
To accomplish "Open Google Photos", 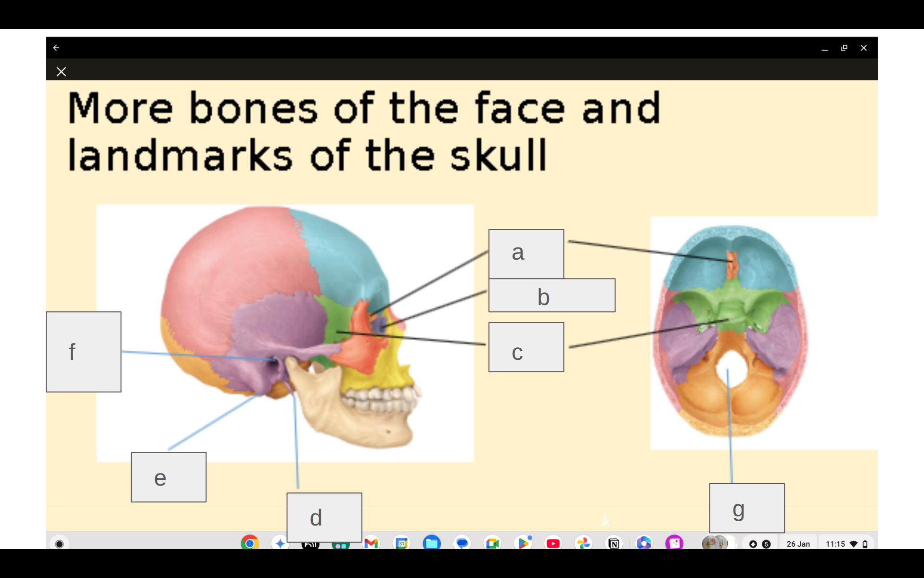I will point(584,543).
